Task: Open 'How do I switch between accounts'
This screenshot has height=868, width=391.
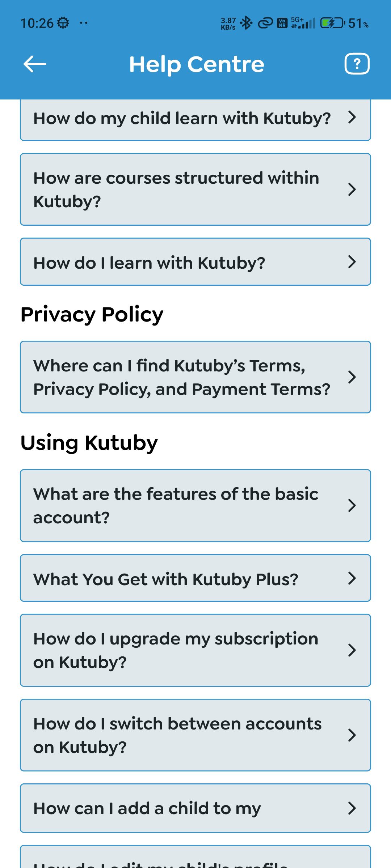Action: point(177,735)
